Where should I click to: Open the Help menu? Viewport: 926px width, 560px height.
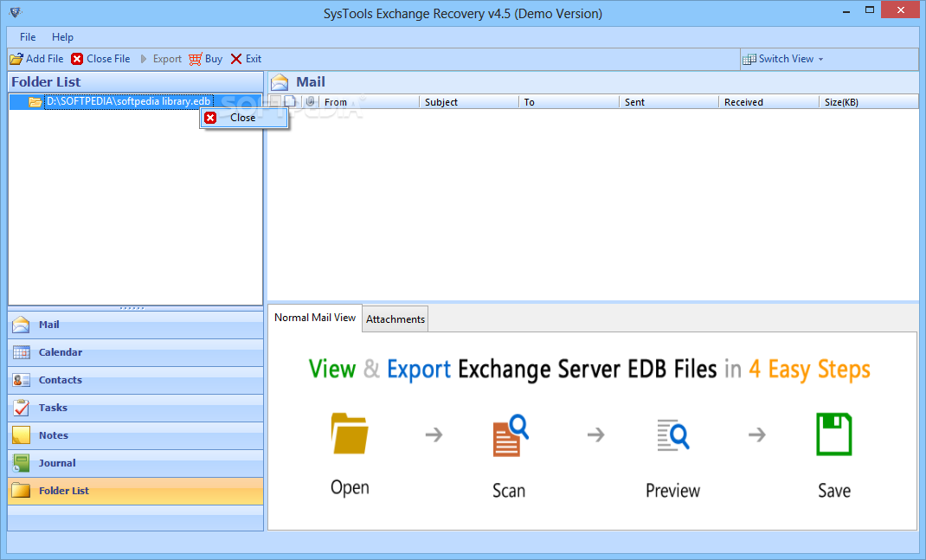tap(62, 36)
